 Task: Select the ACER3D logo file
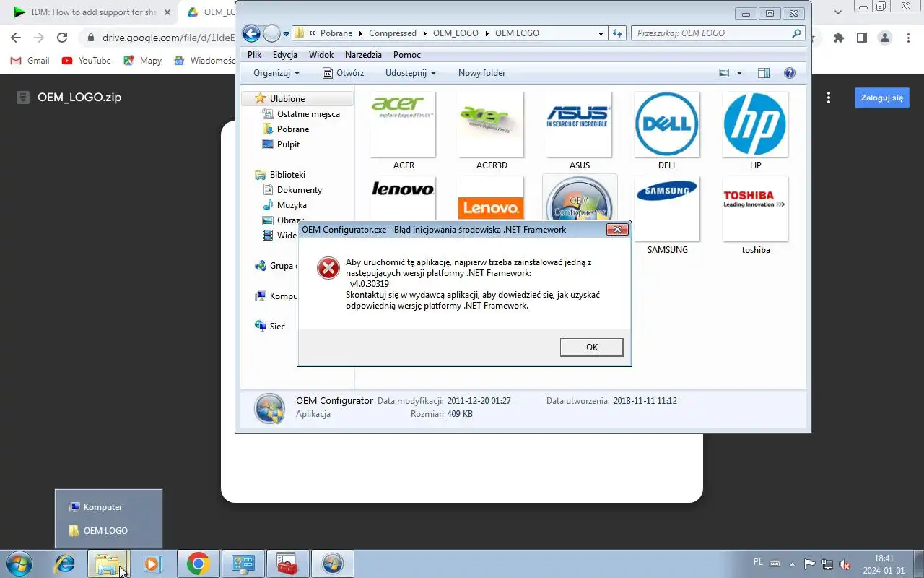492,131
